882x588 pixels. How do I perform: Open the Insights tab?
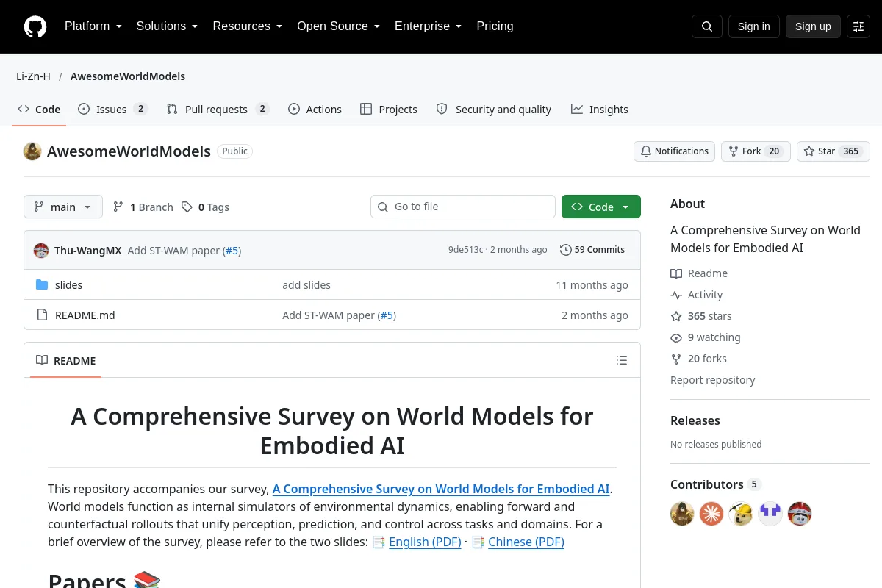[x=600, y=110]
